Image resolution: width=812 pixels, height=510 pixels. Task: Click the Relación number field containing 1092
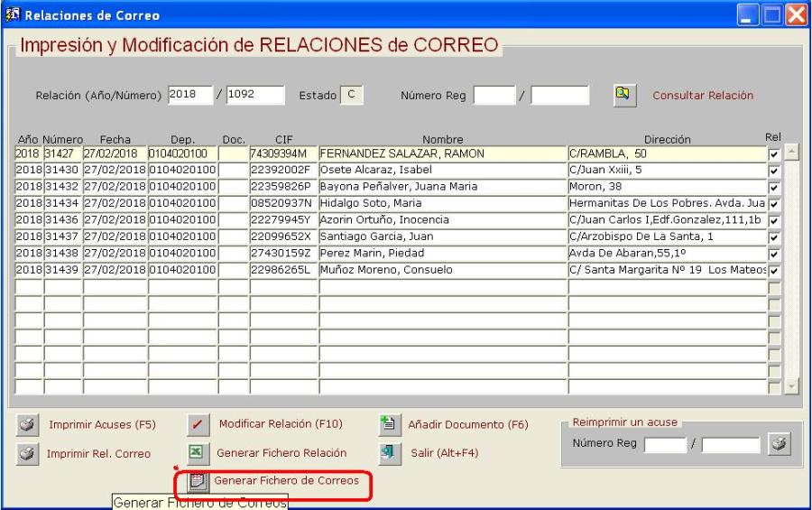coord(254,94)
